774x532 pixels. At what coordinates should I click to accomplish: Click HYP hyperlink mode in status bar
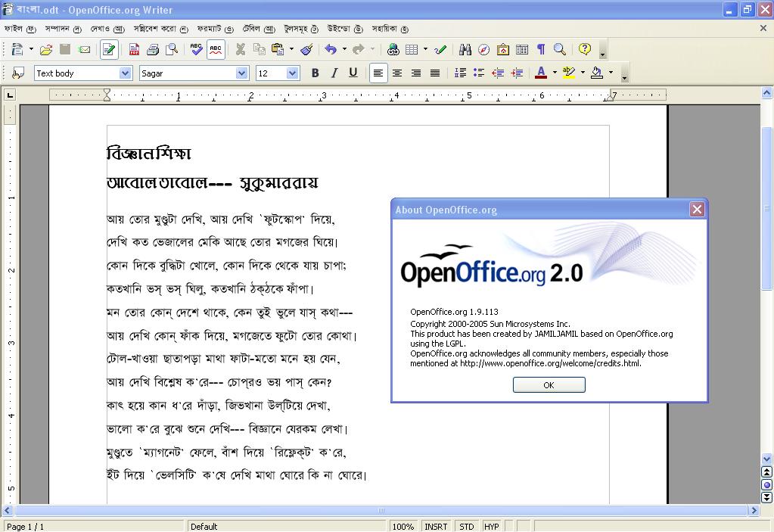click(x=492, y=527)
